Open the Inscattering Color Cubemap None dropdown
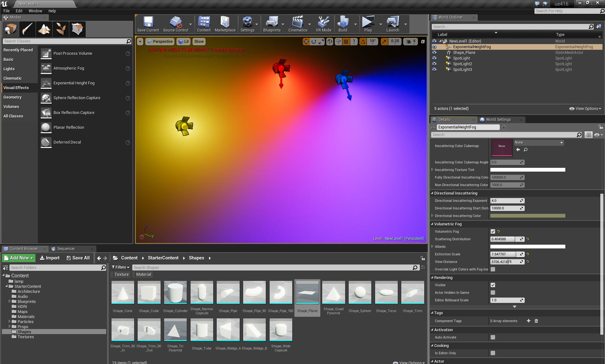Viewport: 605px width, 364px height. tap(539, 143)
